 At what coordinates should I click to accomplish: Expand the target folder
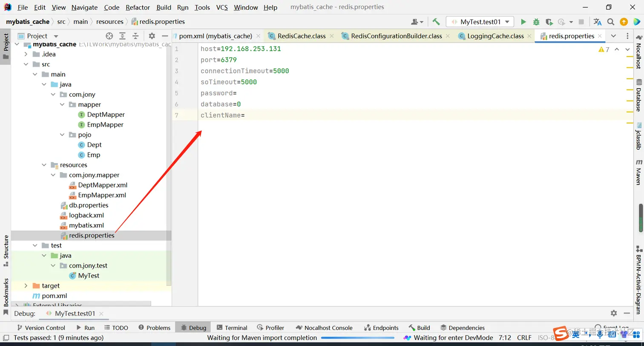(26, 285)
